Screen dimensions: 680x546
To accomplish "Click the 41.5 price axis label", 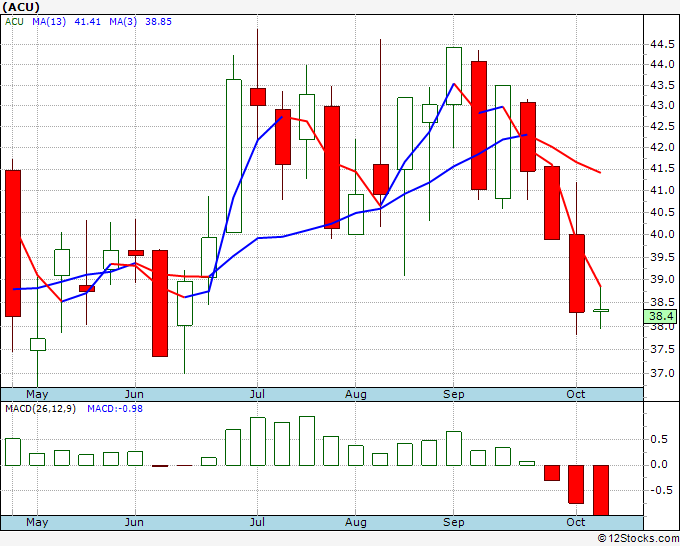I will 662,169.
